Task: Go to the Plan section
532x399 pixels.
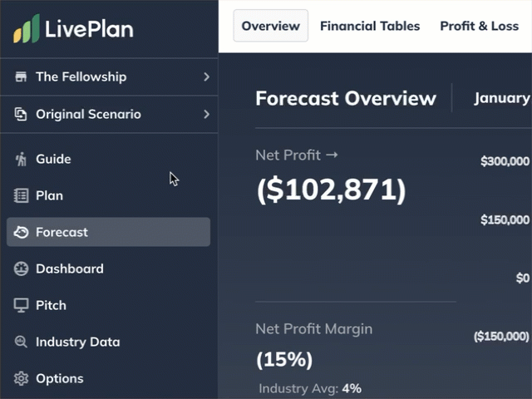Action: (x=109, y=195)
